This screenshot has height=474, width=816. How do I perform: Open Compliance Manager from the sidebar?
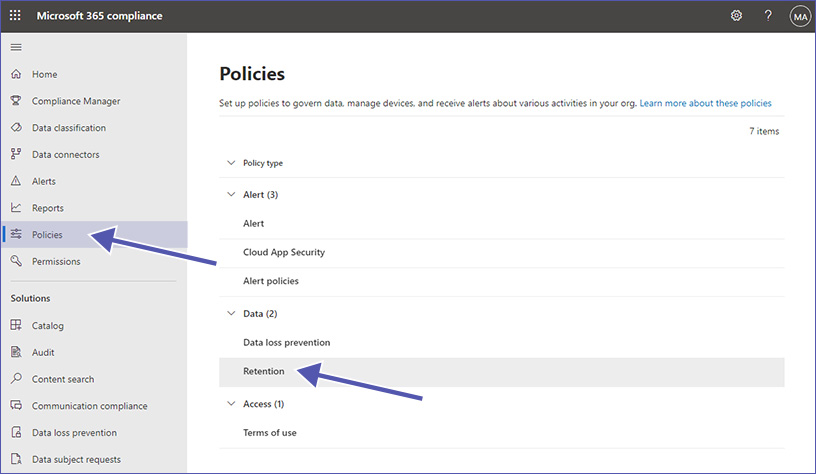pos(94,101)
